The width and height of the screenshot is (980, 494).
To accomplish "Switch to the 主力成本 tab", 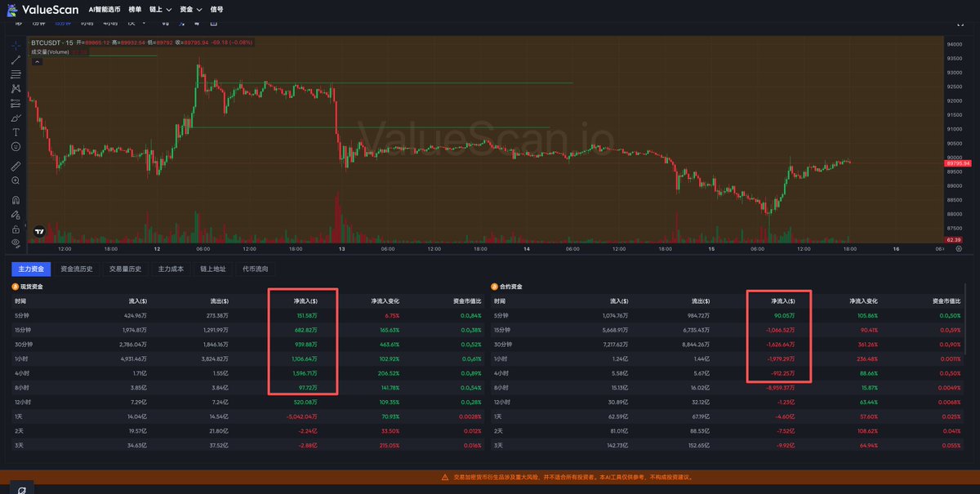I will coord(171,269).
